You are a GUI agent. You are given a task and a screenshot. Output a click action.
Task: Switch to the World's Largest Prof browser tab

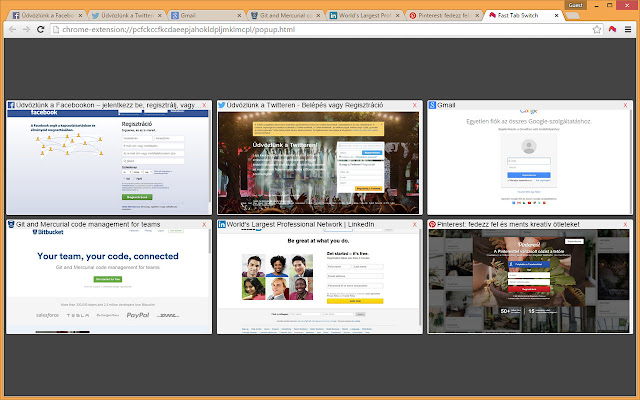tap(362, 16)
